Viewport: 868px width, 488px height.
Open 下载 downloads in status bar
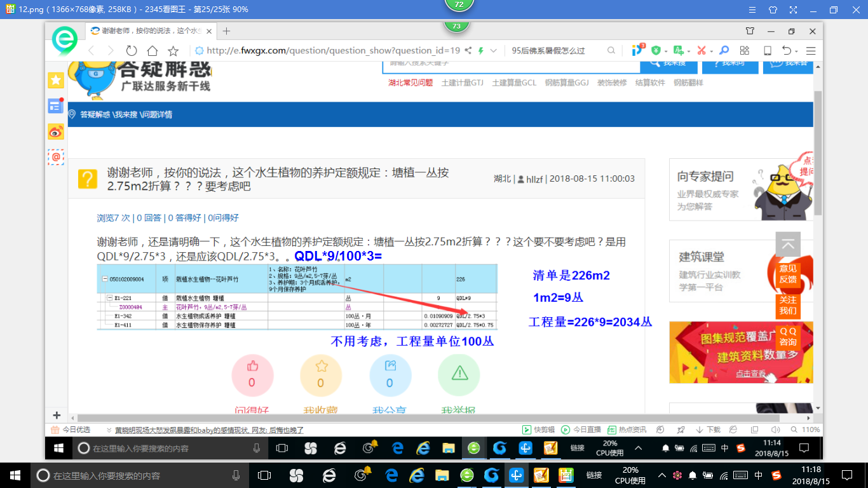pyautogui.click(x=708, y=430)
